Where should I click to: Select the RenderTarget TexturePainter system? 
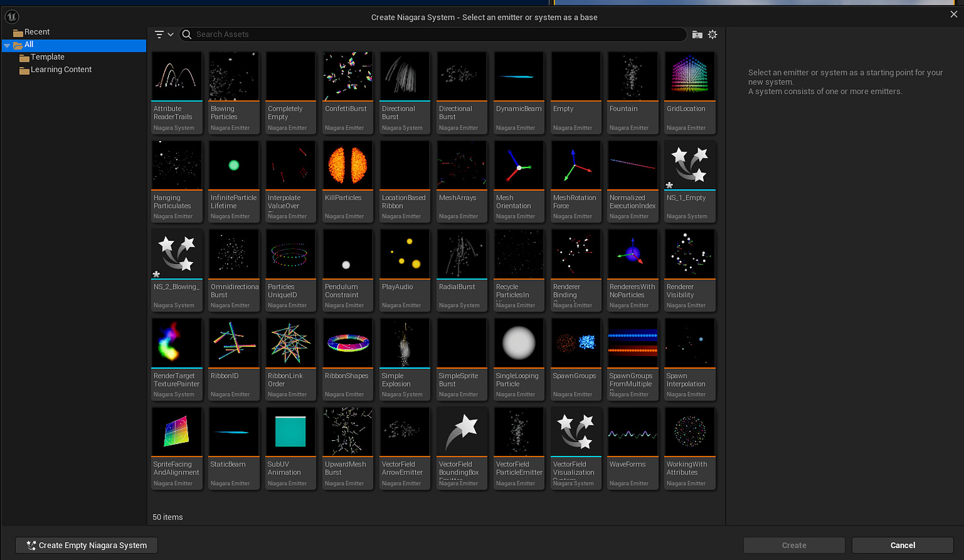point(177,359)
